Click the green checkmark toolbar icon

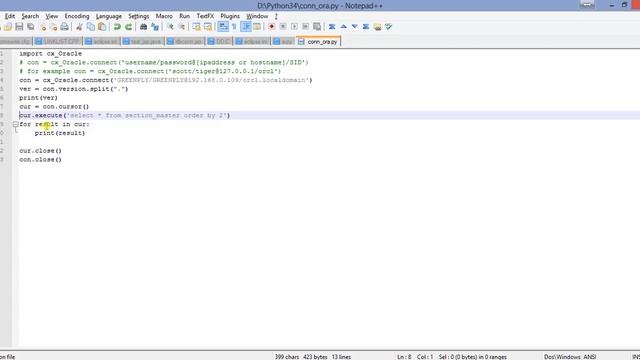click(388, 27)
